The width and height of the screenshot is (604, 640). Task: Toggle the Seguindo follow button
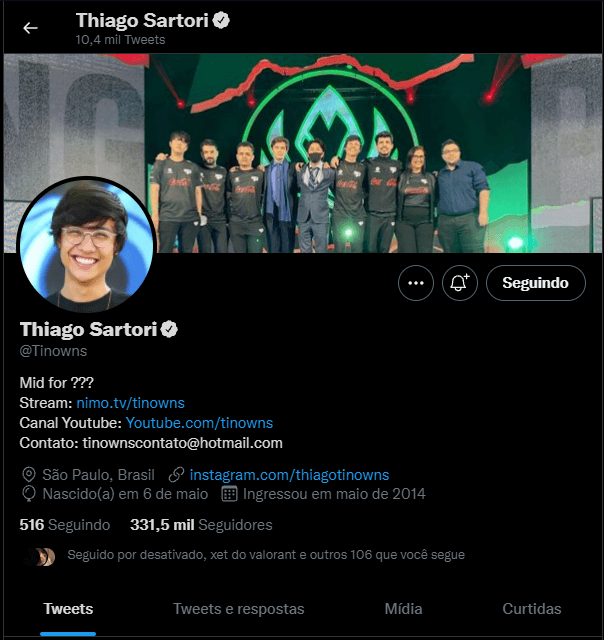[x=536, y=283]
